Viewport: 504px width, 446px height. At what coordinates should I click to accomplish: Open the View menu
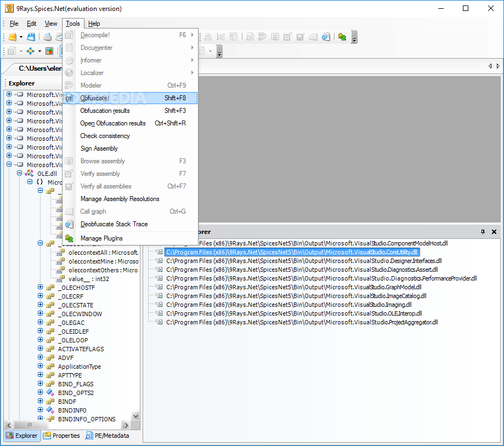[51, 24]
